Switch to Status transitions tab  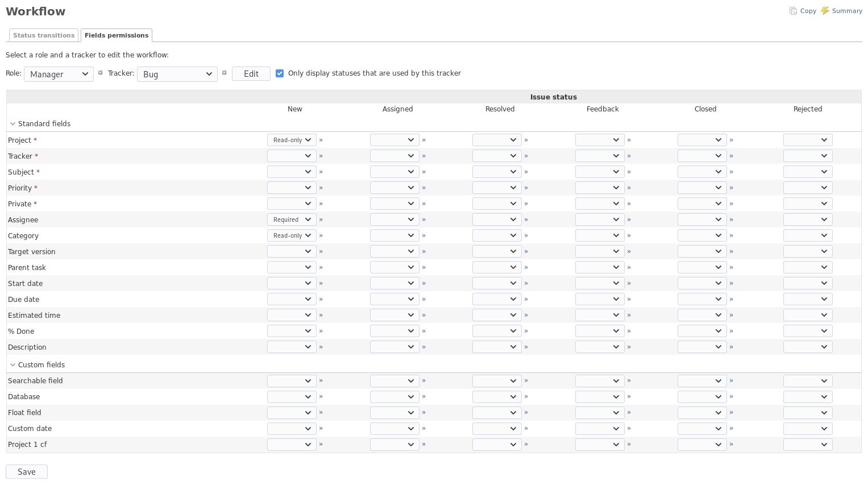[x=44, y=35]
